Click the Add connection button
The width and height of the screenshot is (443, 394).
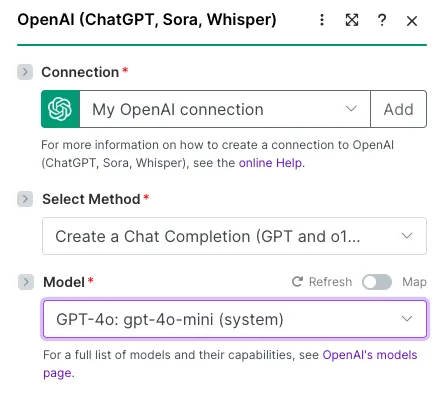399,109
